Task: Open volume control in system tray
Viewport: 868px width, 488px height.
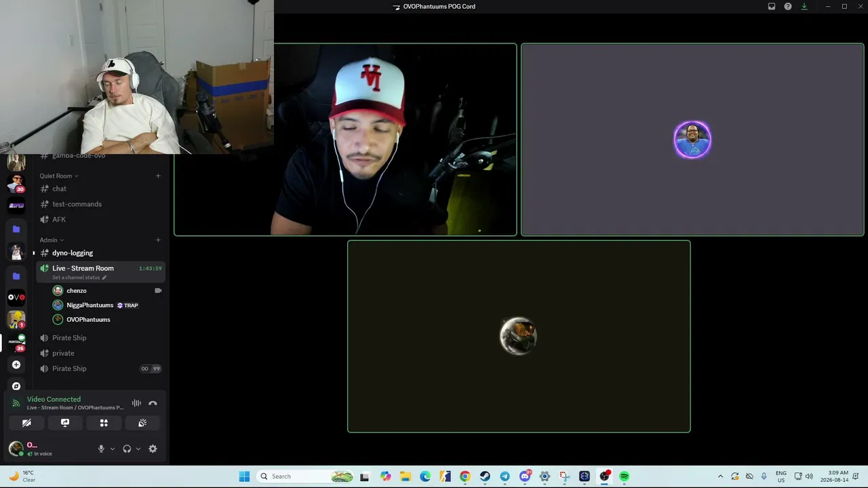Action: click(809, 476)
